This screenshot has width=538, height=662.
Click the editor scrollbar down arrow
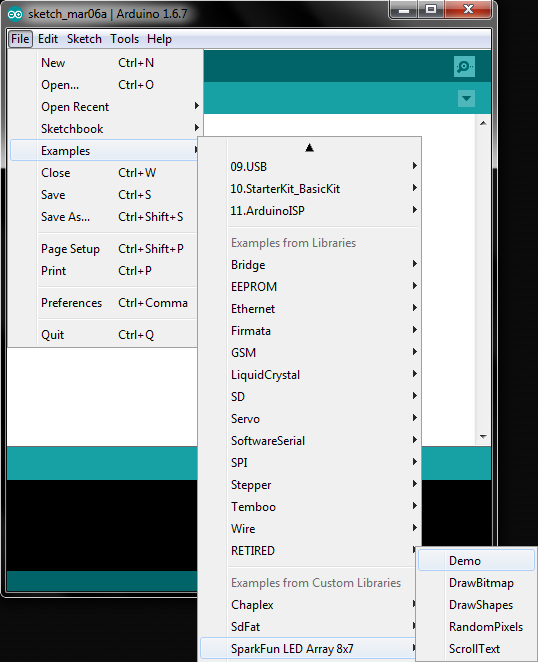pos(483,437)
